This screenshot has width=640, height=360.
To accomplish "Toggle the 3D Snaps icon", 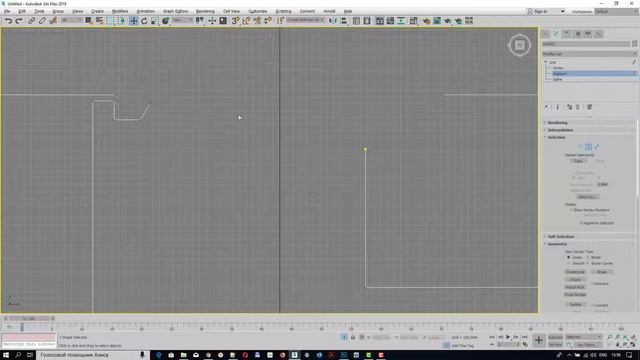I will [235, 20].
